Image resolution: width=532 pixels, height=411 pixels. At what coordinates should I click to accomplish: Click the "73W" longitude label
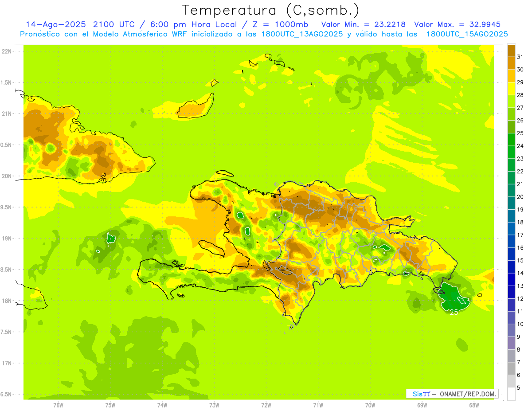pyautogui.click(x=214, y=405)
